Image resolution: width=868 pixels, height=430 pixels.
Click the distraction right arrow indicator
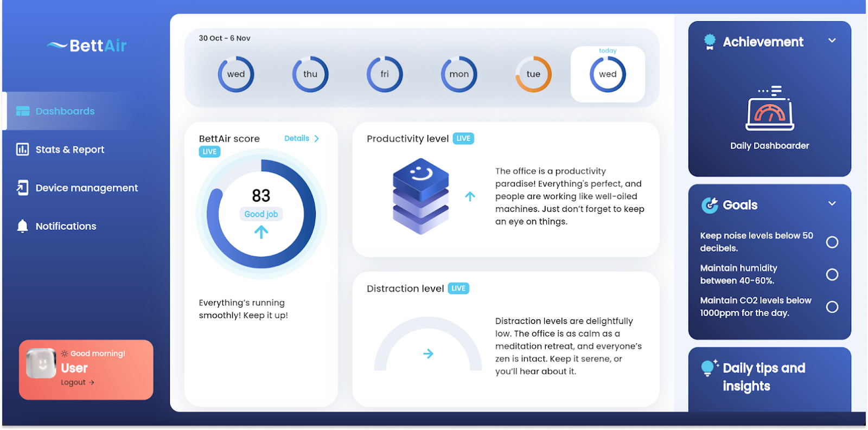point(429,354)
